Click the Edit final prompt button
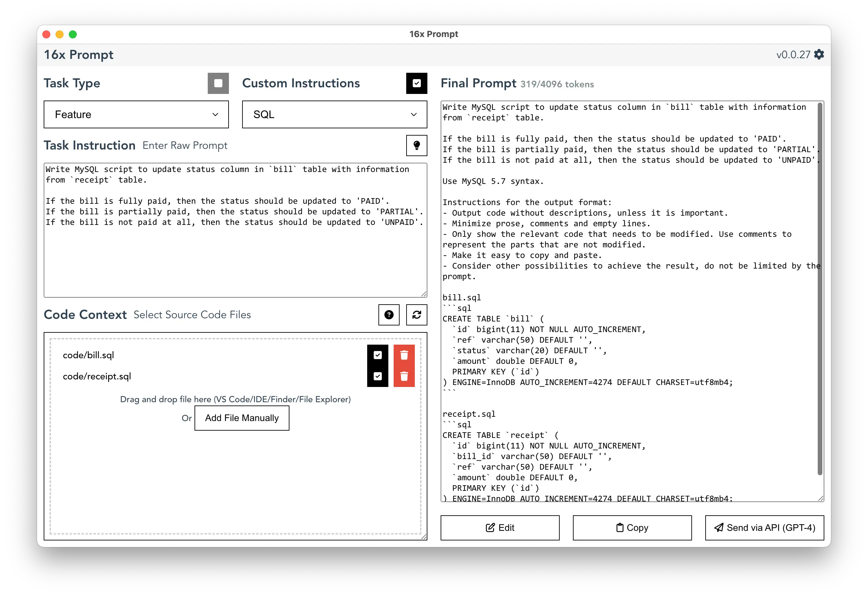Image resolution: width=868 pixels, height=596 pixels. tap(500, 528)
